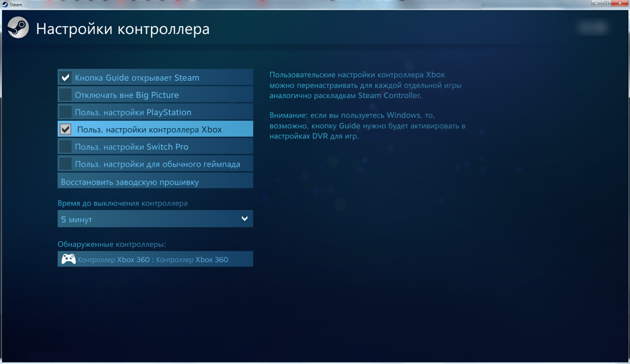630x364 pixels.
Task: Click the small Steam icon in the title bar
Action: [5, 4]
